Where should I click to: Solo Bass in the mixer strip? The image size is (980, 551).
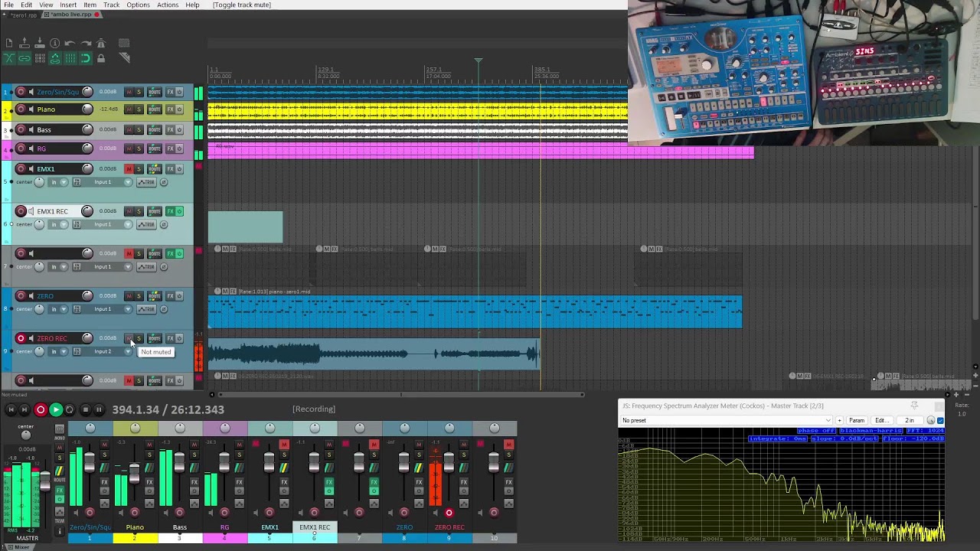click(194, 455)
